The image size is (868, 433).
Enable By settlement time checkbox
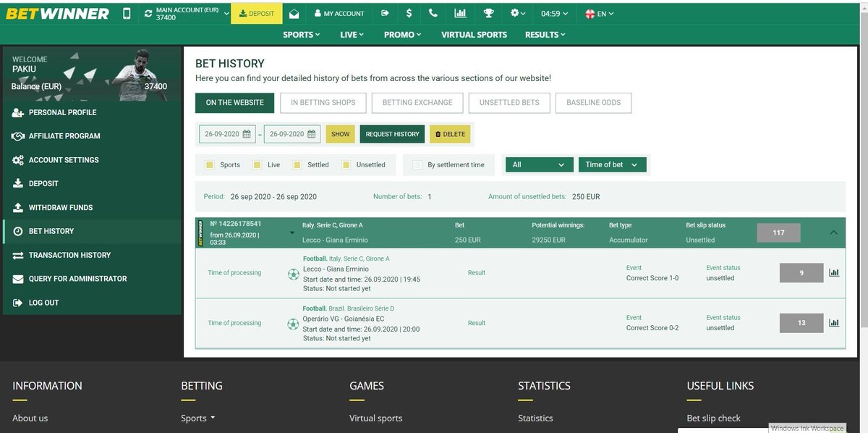pyautogui.click(x=417, y=165)
